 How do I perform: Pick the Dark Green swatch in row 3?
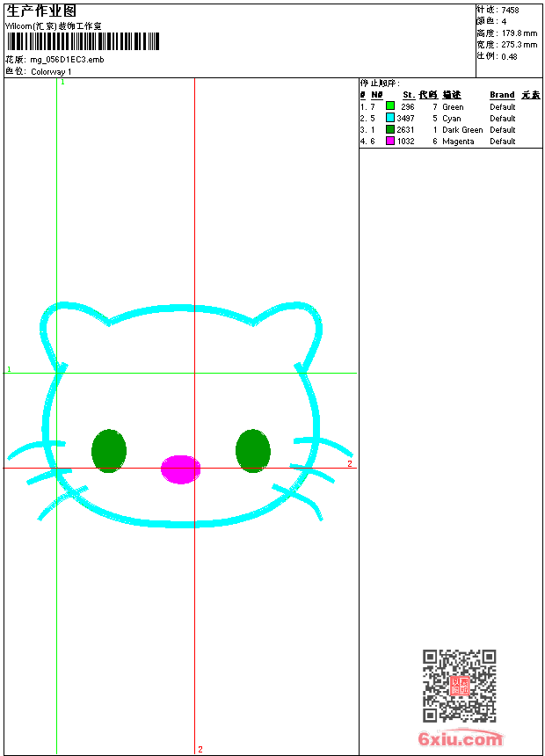click(390, 129)
